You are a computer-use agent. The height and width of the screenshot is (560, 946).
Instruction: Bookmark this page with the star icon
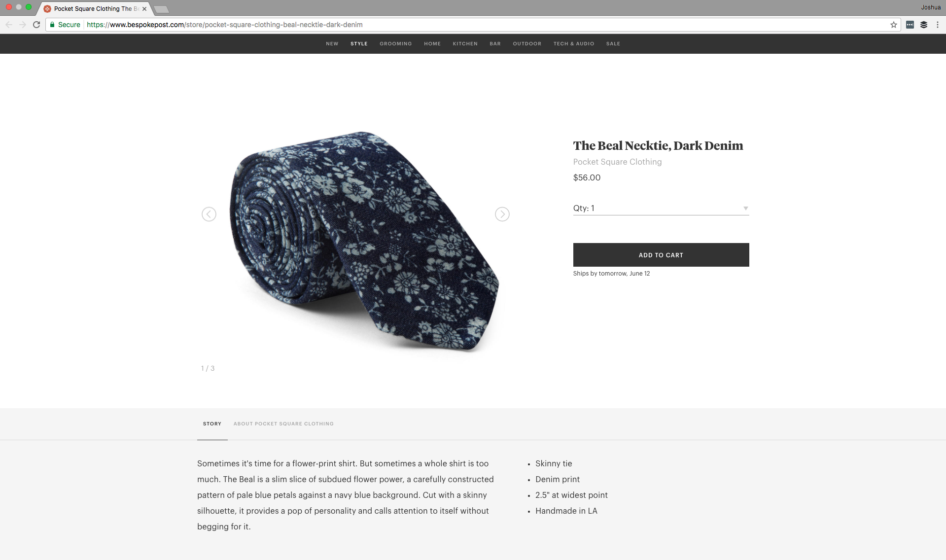click(x=893, y=25)
